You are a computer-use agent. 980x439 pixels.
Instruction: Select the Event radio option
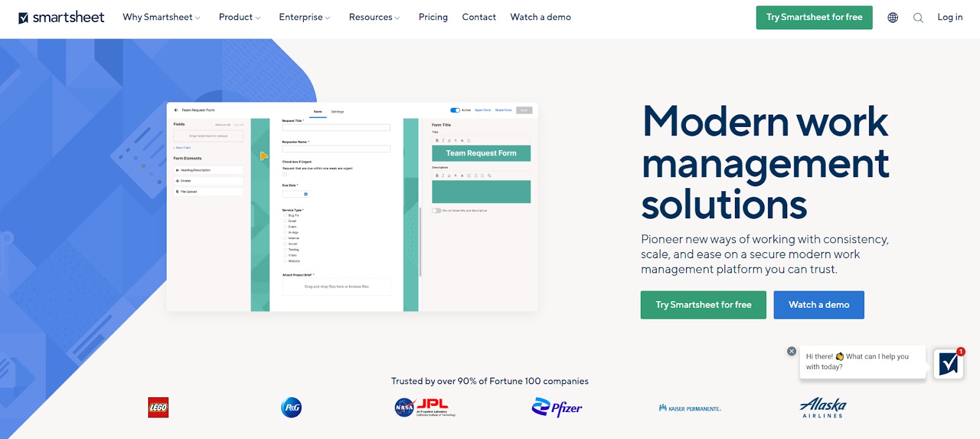coord(285,227)
